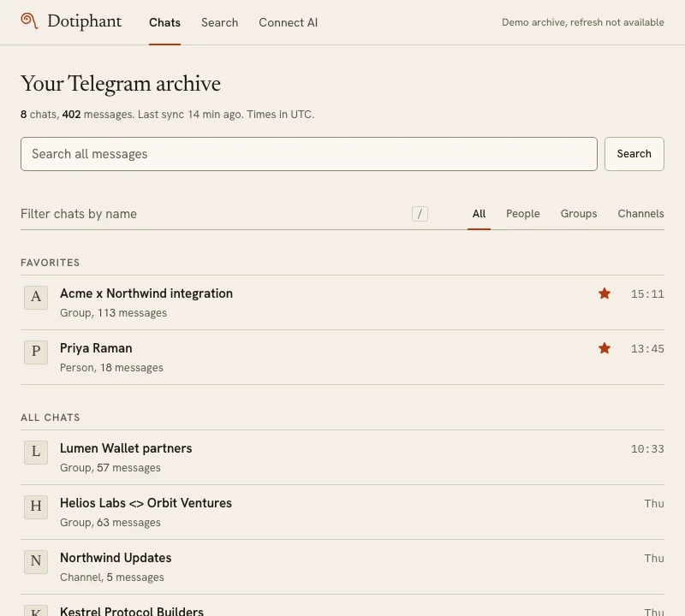Click the 'Your Telegram archive' heading
Image resolution: width=685 pixels, height=616 pixels.
[121, 83]
